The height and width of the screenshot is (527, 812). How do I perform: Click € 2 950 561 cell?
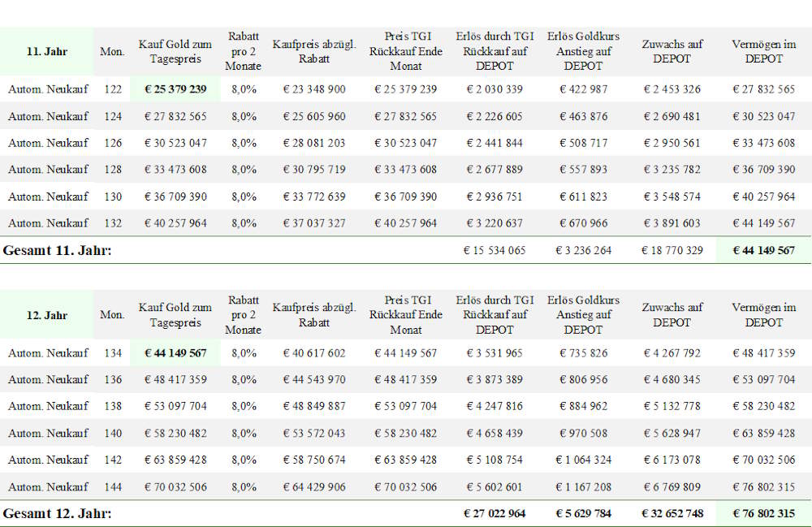click(672, 143)
